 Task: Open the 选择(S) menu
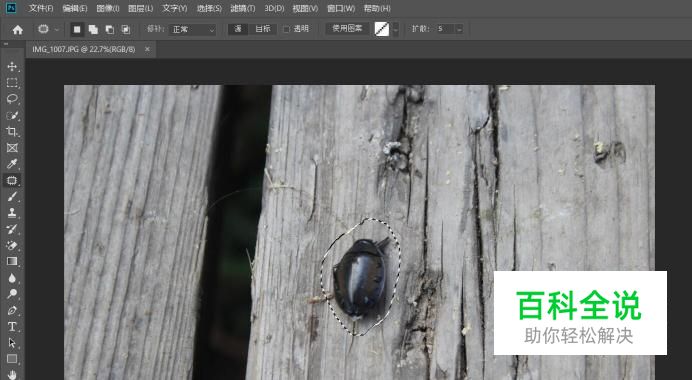[x=209, y=8]
